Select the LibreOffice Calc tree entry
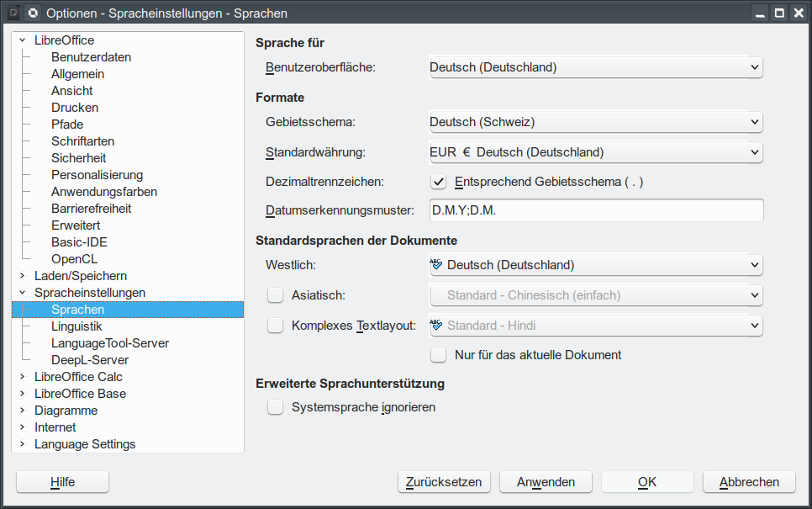 coord(78,377)
